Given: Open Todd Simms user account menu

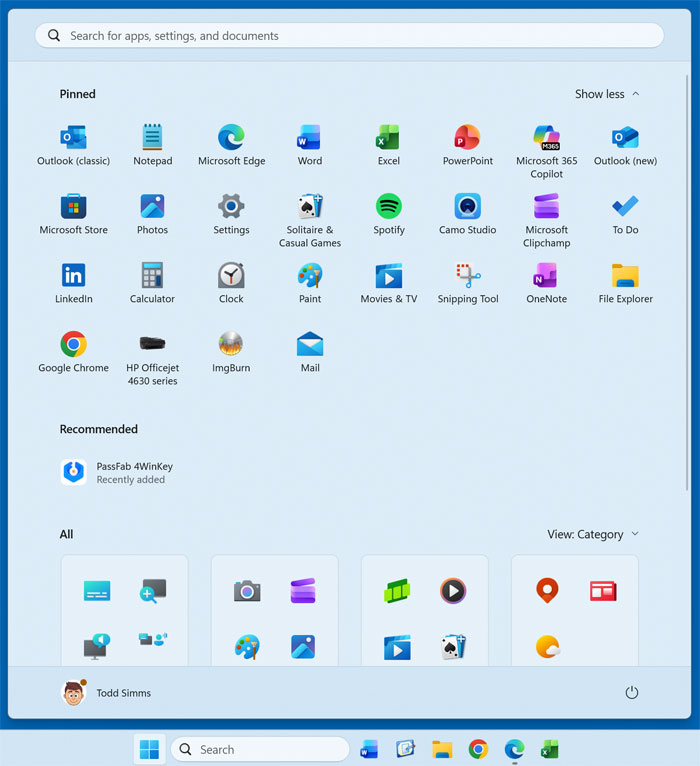Looking at the screenshot, I should point(106,693).
